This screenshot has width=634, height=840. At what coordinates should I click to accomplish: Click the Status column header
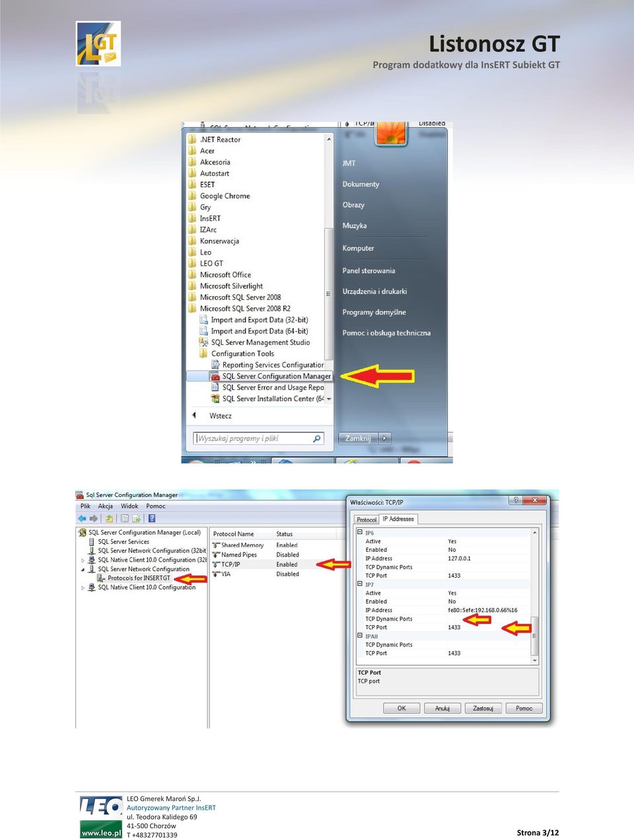point(285,534)
